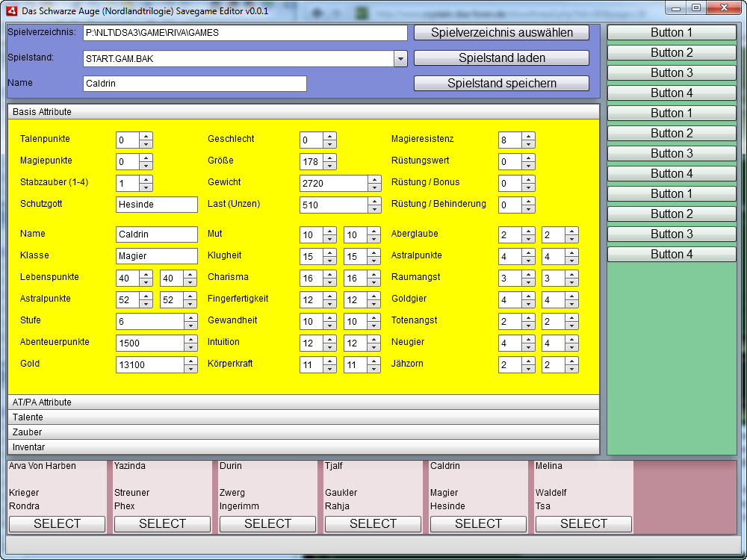This screenshot has width=747, height=560.
Task: Decrease the Rüstung / Bonus value
Action: 528,187
